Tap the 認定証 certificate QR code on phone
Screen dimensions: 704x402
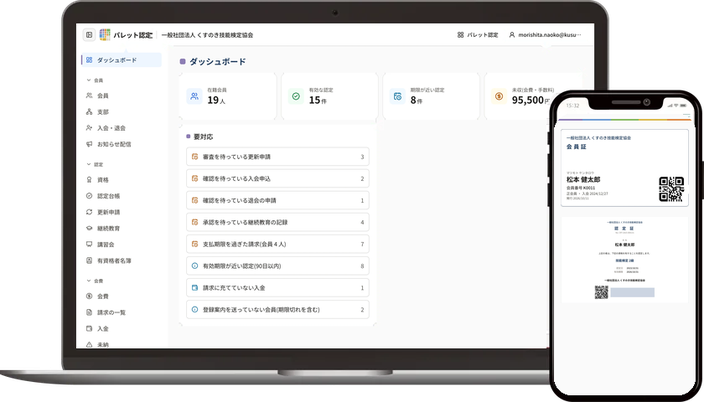coord(602,292)
